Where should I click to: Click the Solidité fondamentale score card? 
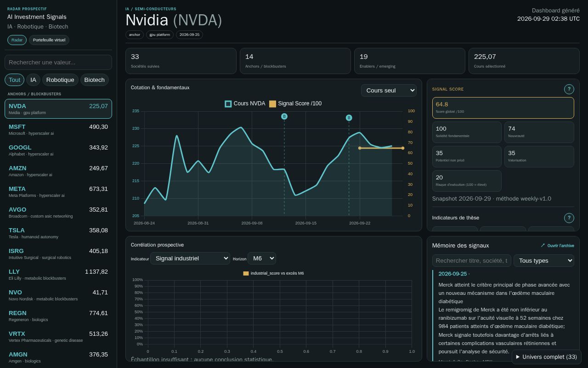(x=467, y=132)
